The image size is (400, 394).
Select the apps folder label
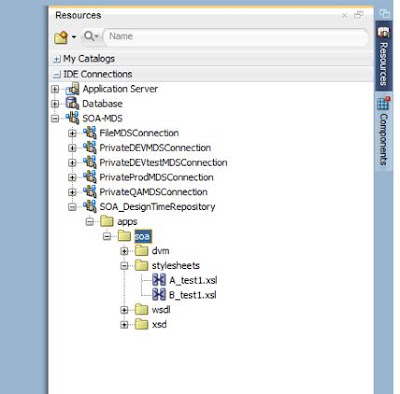127,222
